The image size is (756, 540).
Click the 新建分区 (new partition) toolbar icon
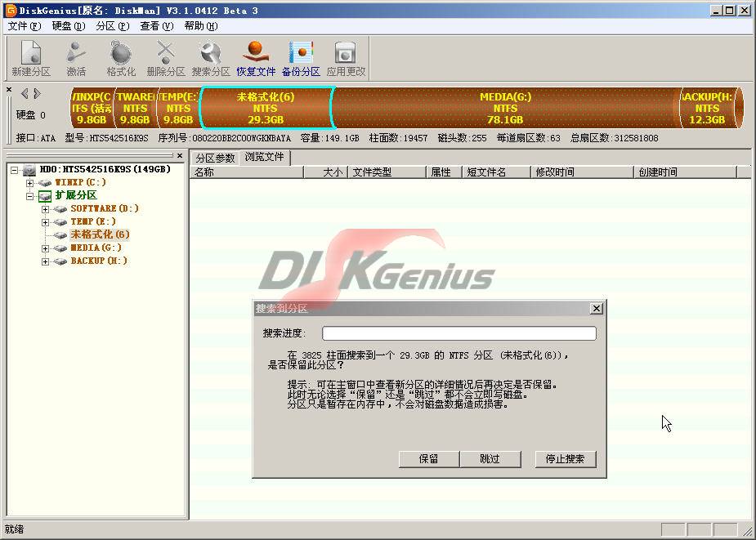(x=31, y=58)
